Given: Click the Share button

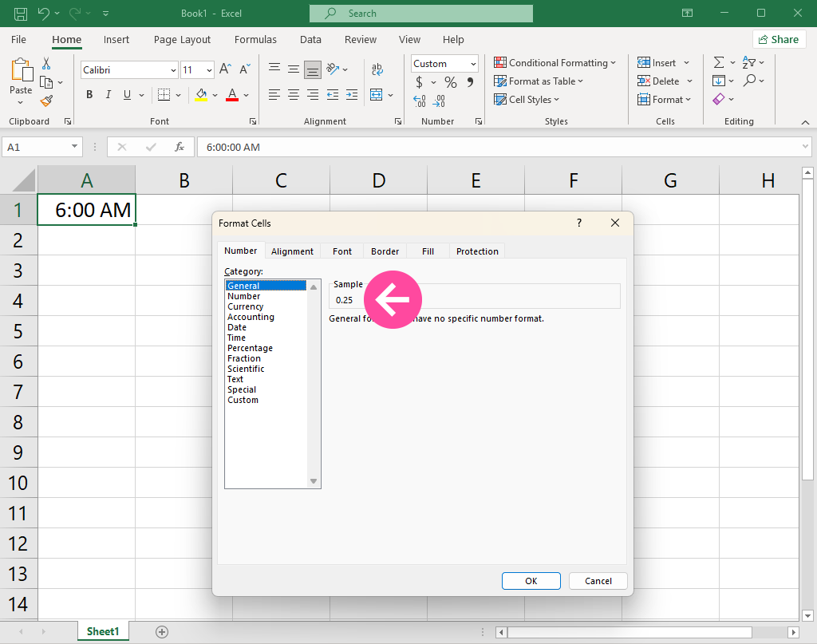Looking at the screenshot, I should click(779, 40).
